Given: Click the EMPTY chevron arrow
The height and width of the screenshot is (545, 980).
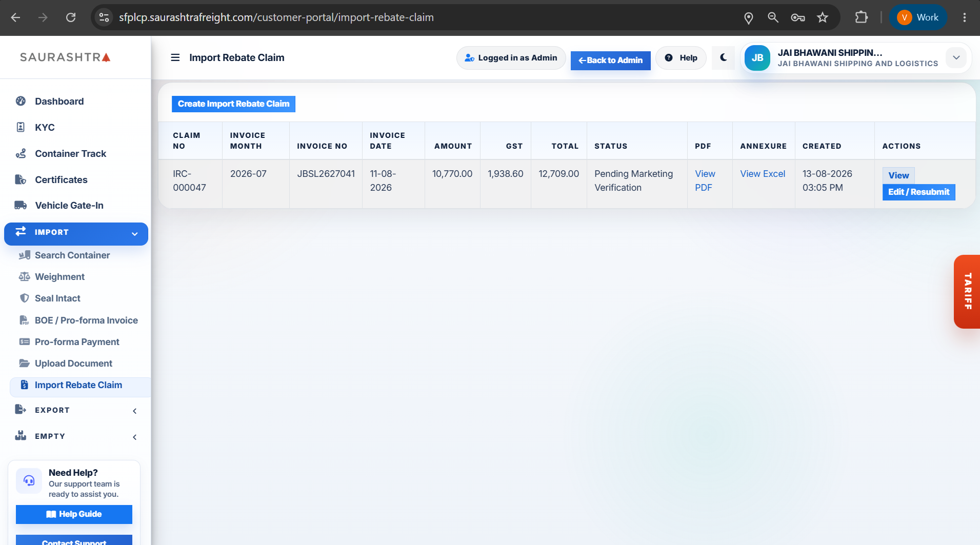Looking at the screenshot, I should click(x=135, y=437).
